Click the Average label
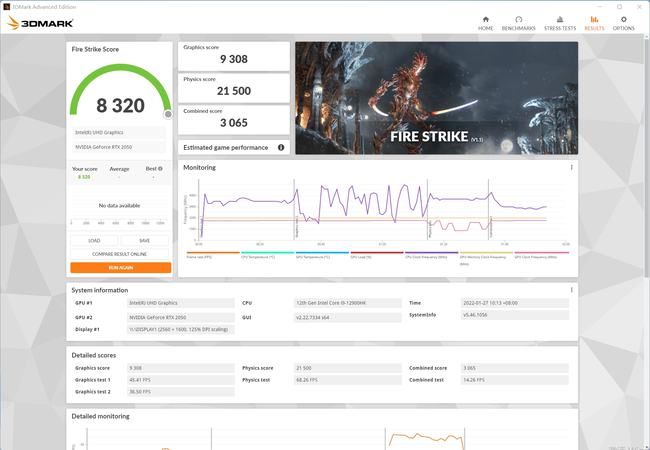Screen dimensions: 650x450 point(119,169)
